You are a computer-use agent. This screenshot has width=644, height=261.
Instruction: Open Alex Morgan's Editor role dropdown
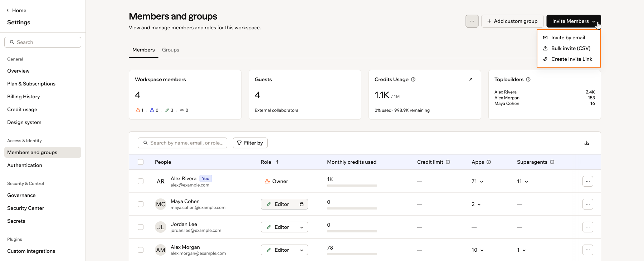coord(284,250)
